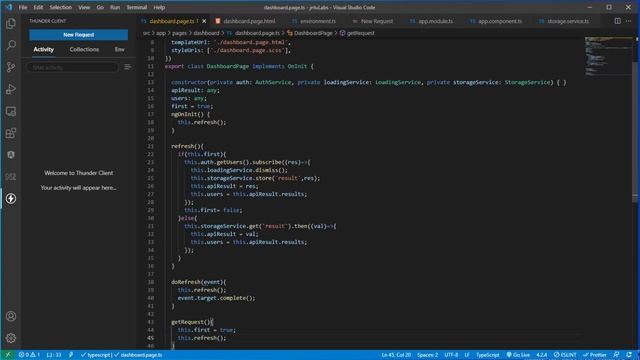640x360 pixels.
Task: Open the Run and Debug view
Action: click(11, 89)
